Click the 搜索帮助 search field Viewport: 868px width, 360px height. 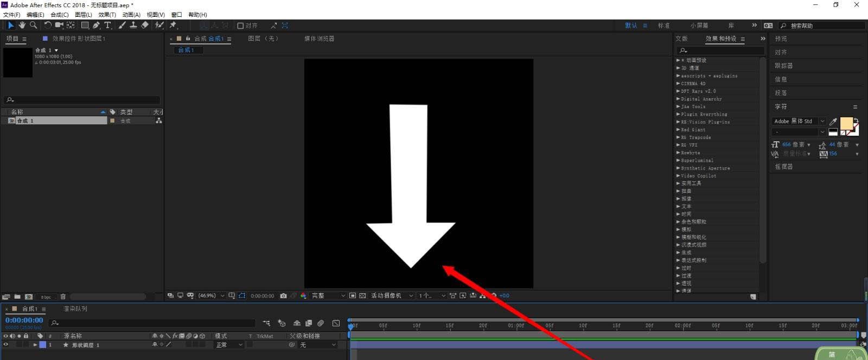(x=822, y=26)
